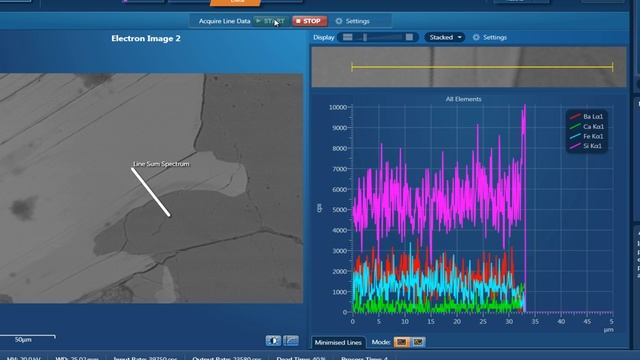
Task: Click the Ca Kα1 legend entry
Action: (x=587, y=127)
